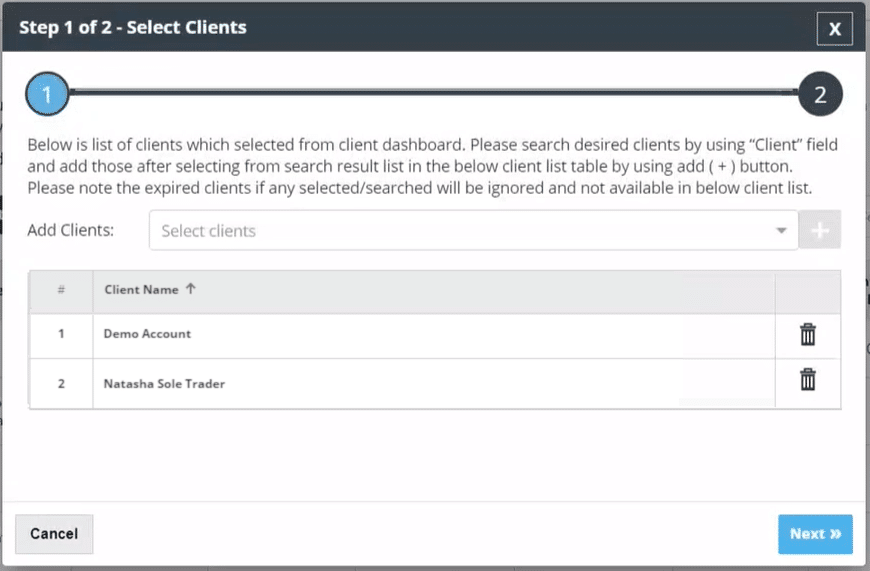Click the plus add client button

point(820,230)
